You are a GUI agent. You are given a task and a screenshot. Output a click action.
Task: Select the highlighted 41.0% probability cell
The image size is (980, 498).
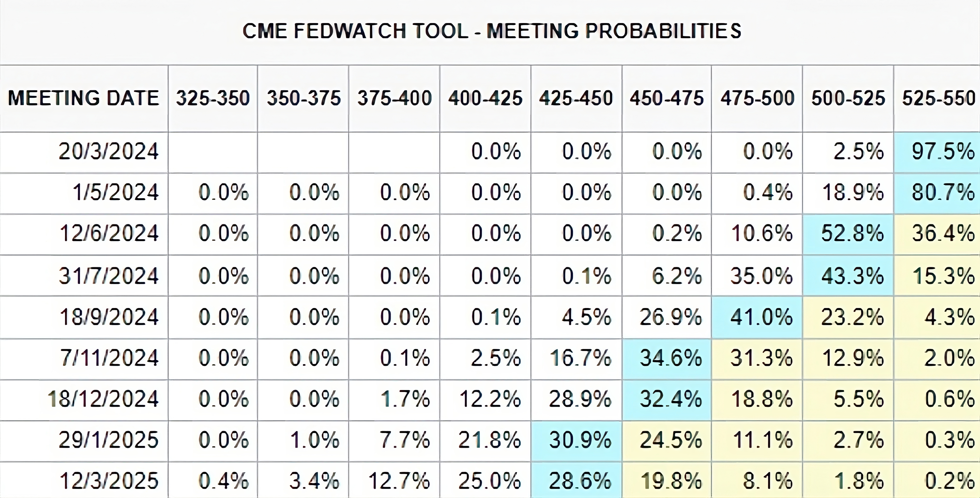click(761, 317)
